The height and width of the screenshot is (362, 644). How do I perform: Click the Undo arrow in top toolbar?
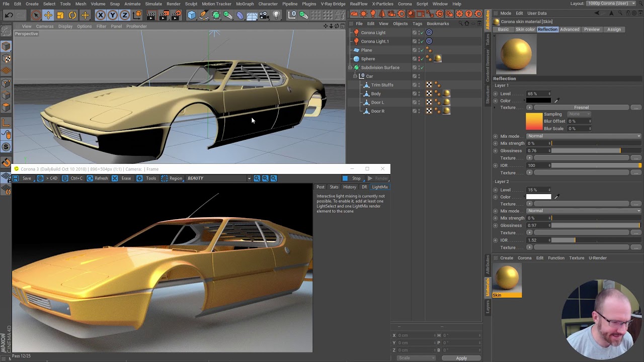click(9, 15)
